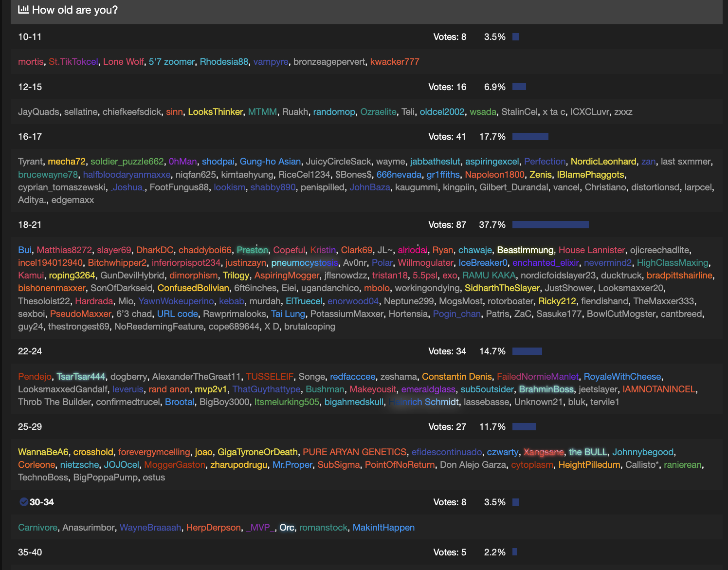The width and height of the screenshot is (728, 570).
Task: Open voter profile Pogin_chan
Action: [457, 314]
